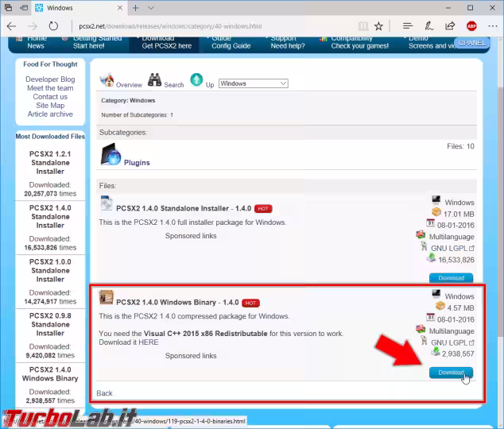Open Support Need help menu item
This screenshot has height=429, width=504.
click(x=288, y=42)
